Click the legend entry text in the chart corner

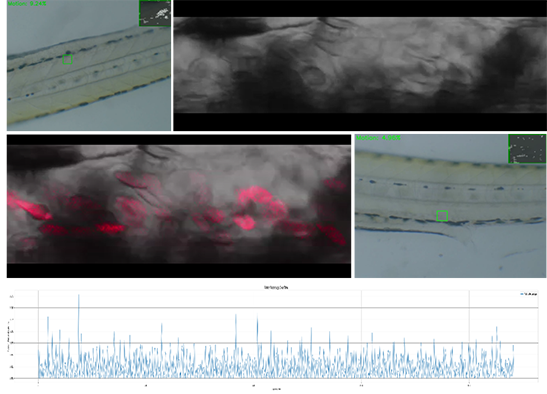click(531, 294)
